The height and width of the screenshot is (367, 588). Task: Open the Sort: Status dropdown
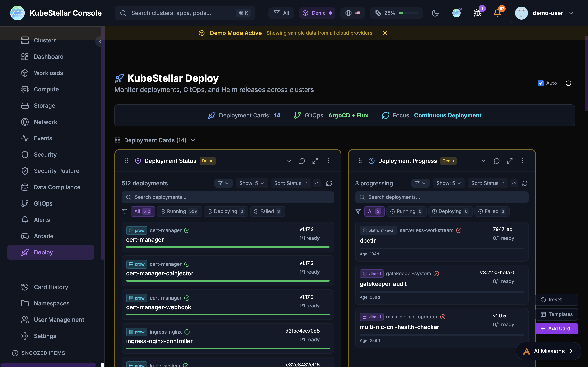click(291, 183)
